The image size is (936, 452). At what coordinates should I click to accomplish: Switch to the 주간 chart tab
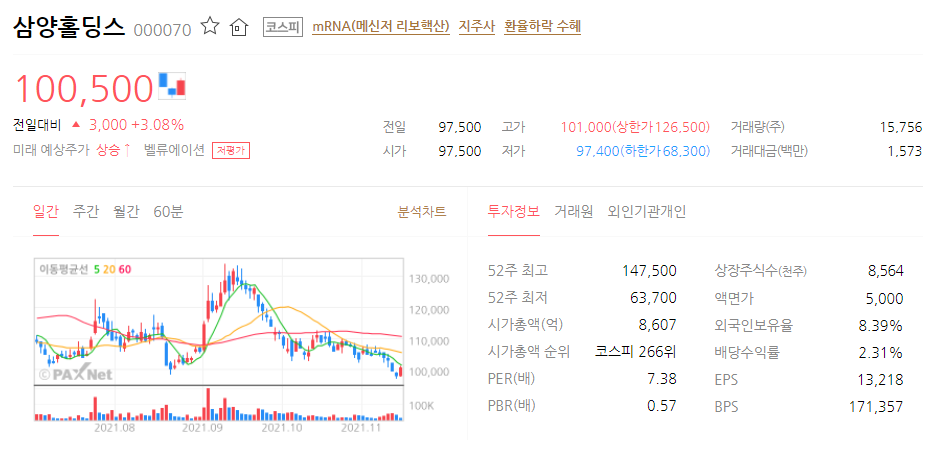(86, 211)
